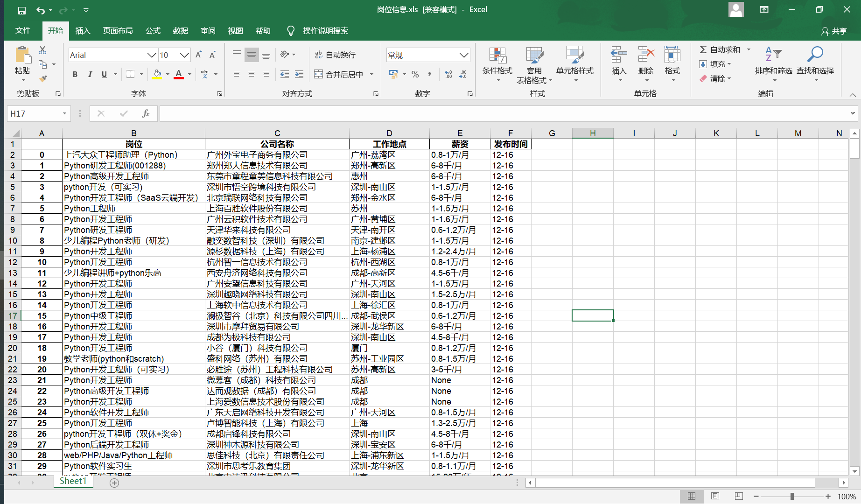Select the Sheet1 worksheet tab
Image resolution: width=861 pixels, height=504 pixels.
73,481
